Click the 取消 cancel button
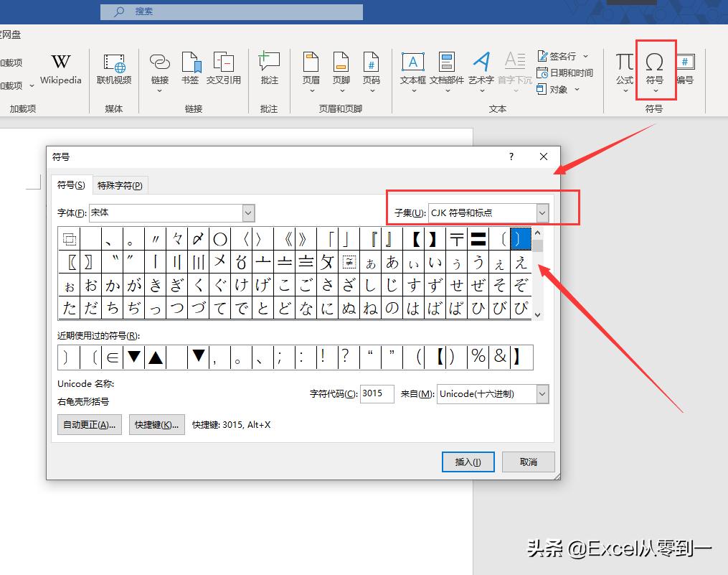 point(528,462)
